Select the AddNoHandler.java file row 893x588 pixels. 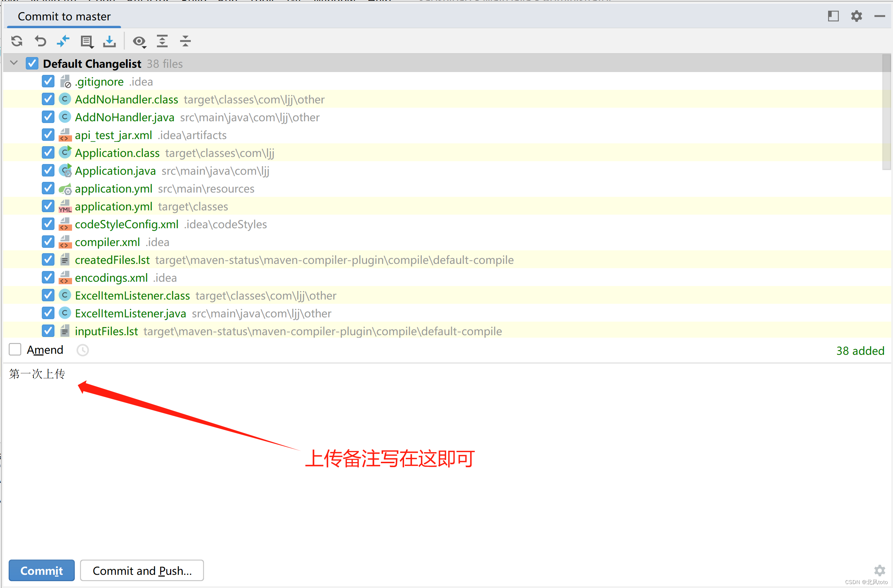click(x=443, y=117)
